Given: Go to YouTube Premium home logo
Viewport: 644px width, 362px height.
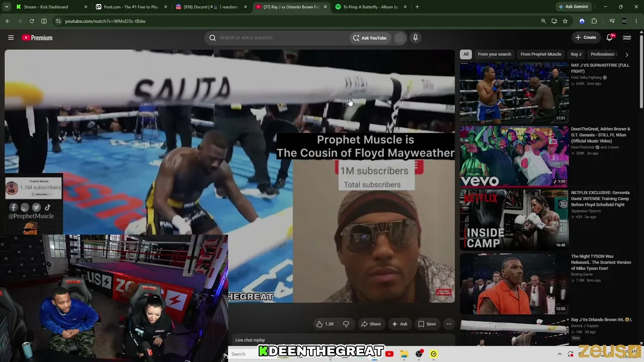Looking at the screenshot, I should [x=37, y=38].
